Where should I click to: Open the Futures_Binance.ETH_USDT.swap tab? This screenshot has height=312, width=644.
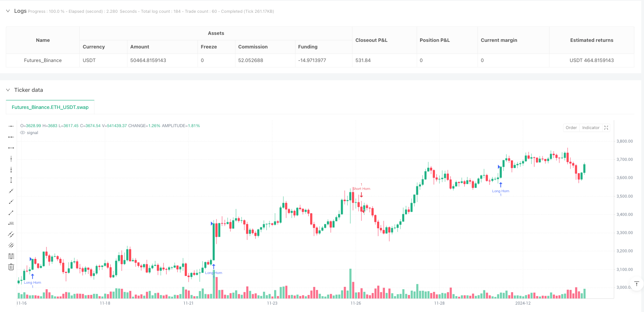[x=50, y=107]
